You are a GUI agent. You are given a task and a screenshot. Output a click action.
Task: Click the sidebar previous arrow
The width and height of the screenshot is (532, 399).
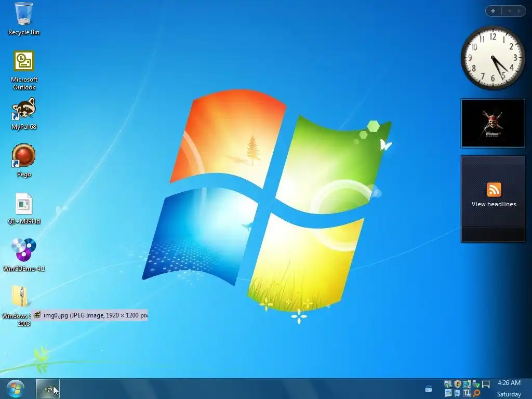tap(509, 11)
